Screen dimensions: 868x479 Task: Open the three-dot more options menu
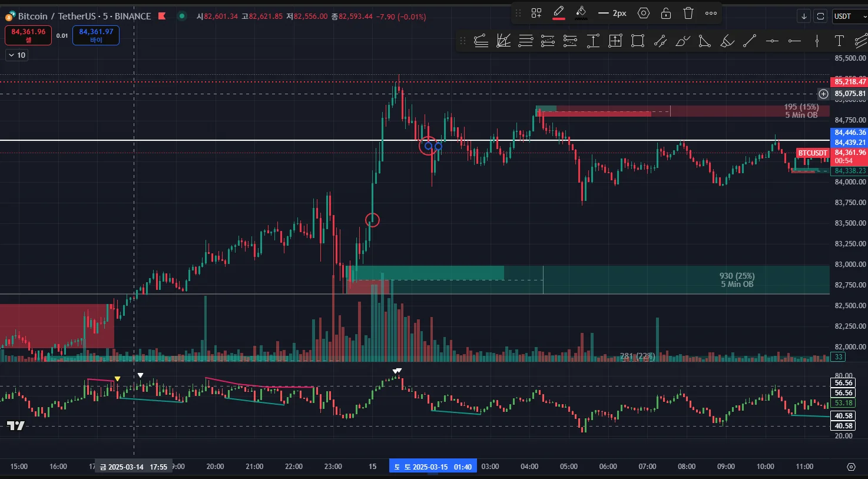pyautogui.click(x=711, y=13)
